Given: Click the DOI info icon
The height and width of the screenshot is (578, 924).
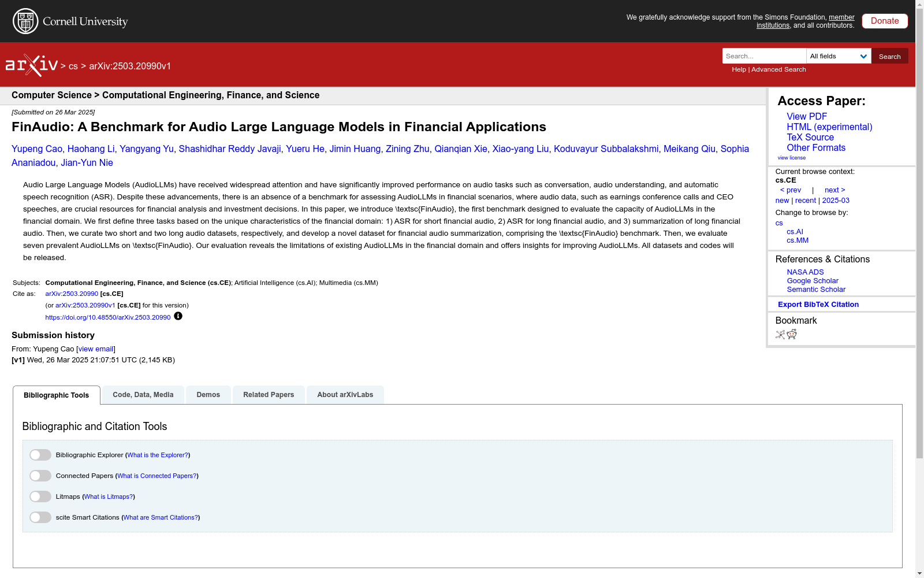Looking at the screenshot, I should point(178,316).
